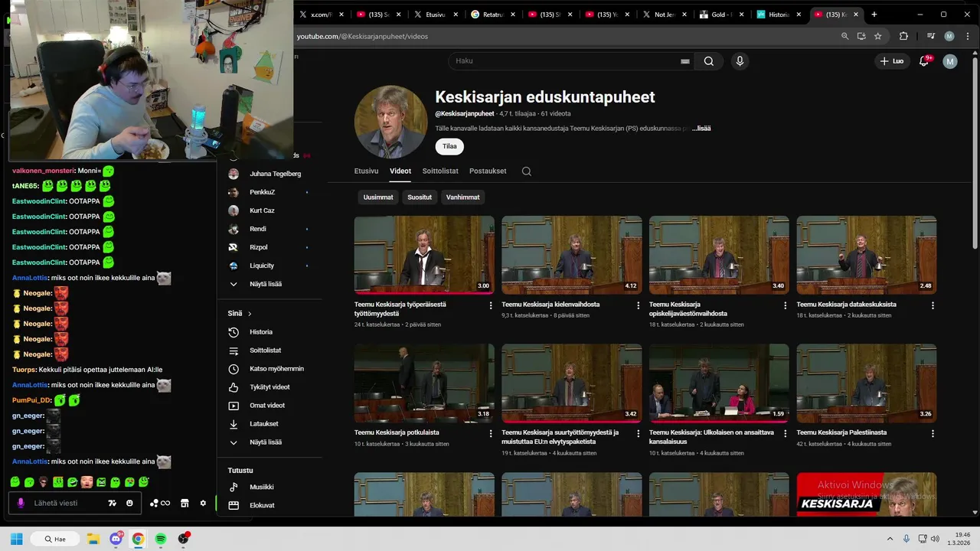Play the työperäisestä työttömyydestä video thumbnail

pyautogui.click(x=424, y=255)
